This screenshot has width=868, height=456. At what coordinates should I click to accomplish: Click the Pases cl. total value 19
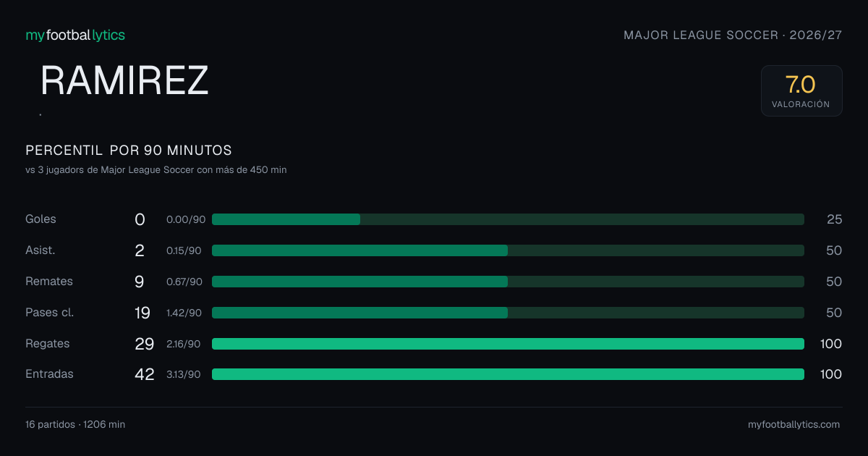[142, 313]
